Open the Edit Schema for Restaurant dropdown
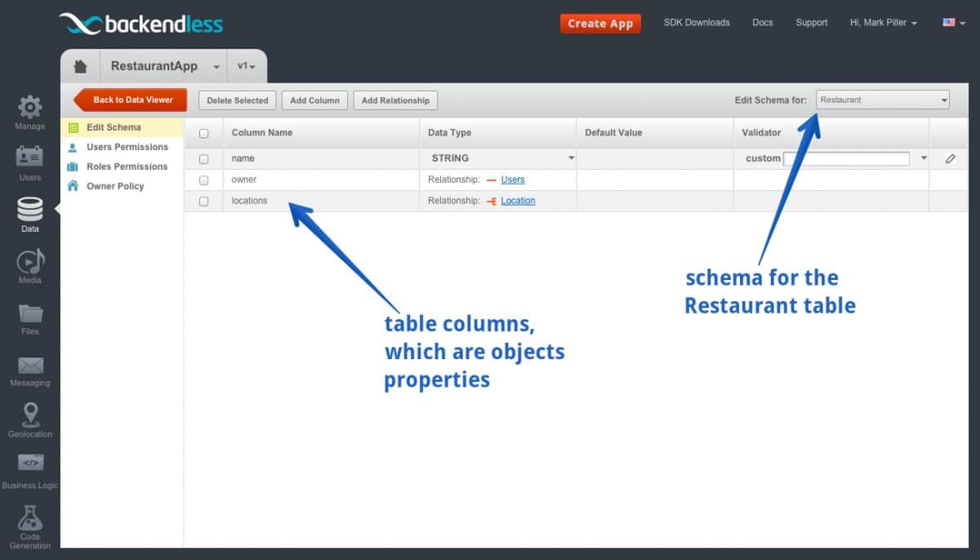Screen dimensions: 980x560 pyautogui.click(x=883, y=100)
